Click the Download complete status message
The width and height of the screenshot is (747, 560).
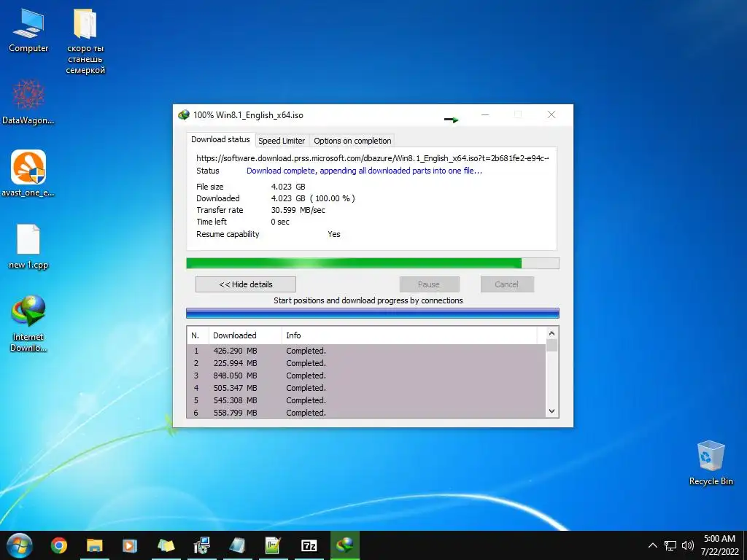(364, 171)
